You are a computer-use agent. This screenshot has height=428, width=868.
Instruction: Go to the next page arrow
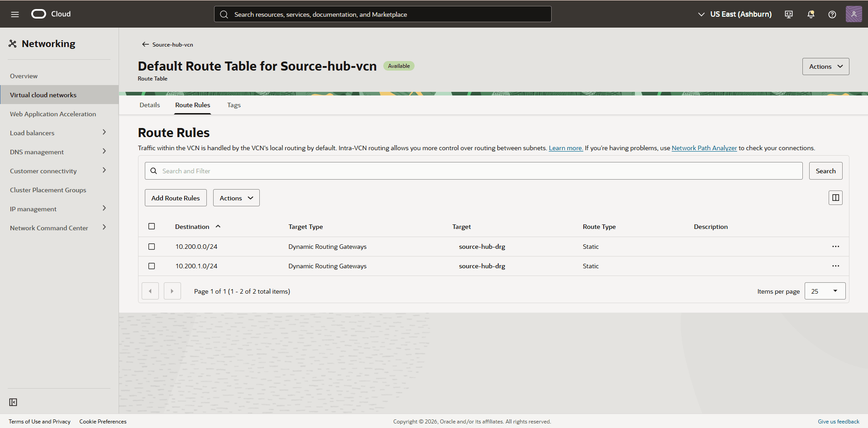coord(172,291)
